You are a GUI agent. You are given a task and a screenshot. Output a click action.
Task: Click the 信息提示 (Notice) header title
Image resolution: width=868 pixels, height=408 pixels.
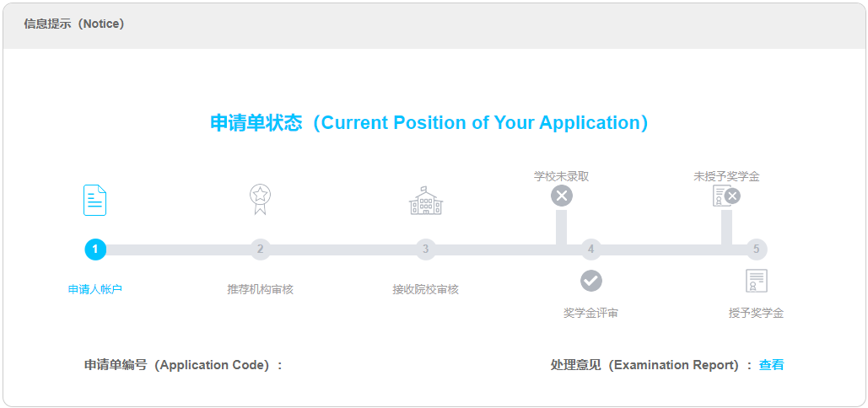pos(74,24)
